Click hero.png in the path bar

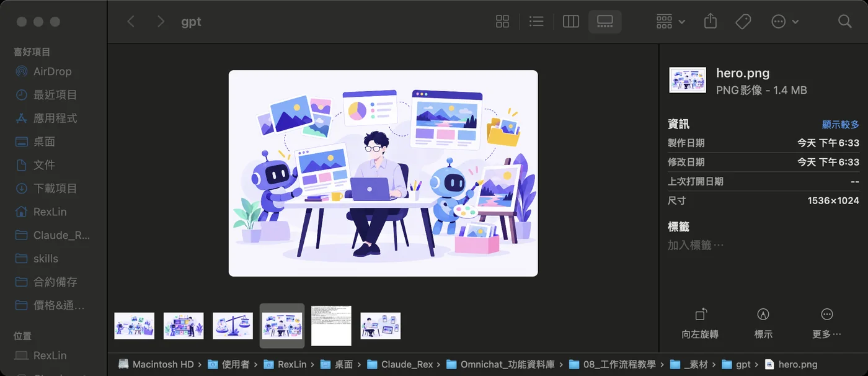791,364
